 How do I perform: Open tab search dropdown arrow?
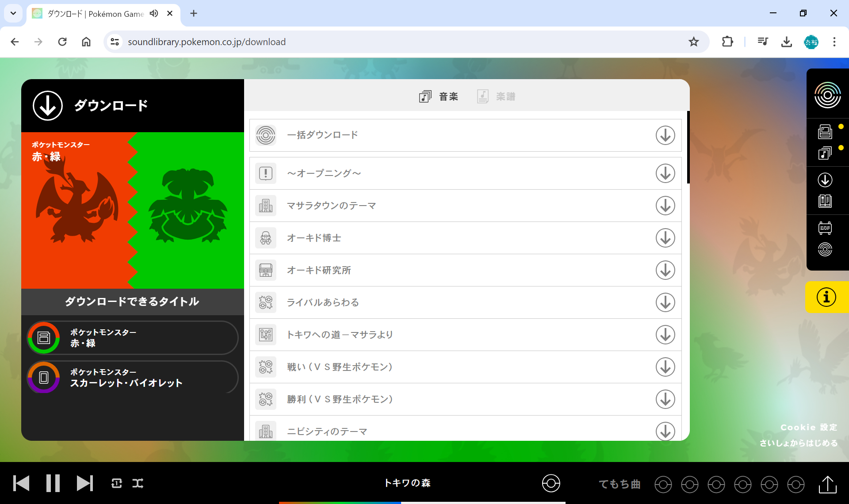coord(13,13)
